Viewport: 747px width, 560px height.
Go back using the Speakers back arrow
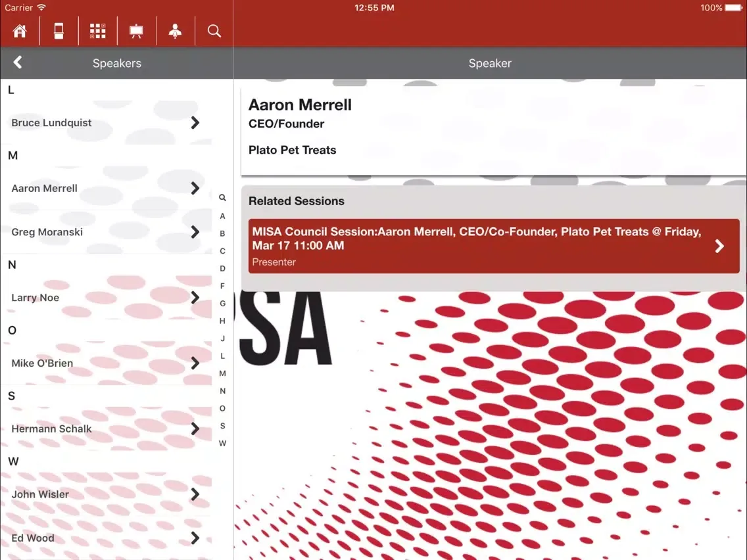(x=18, y=62)
